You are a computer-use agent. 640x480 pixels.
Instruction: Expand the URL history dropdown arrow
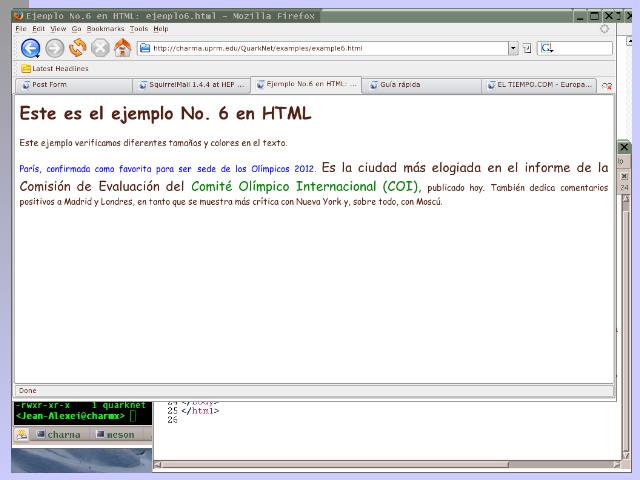(513, 48)
